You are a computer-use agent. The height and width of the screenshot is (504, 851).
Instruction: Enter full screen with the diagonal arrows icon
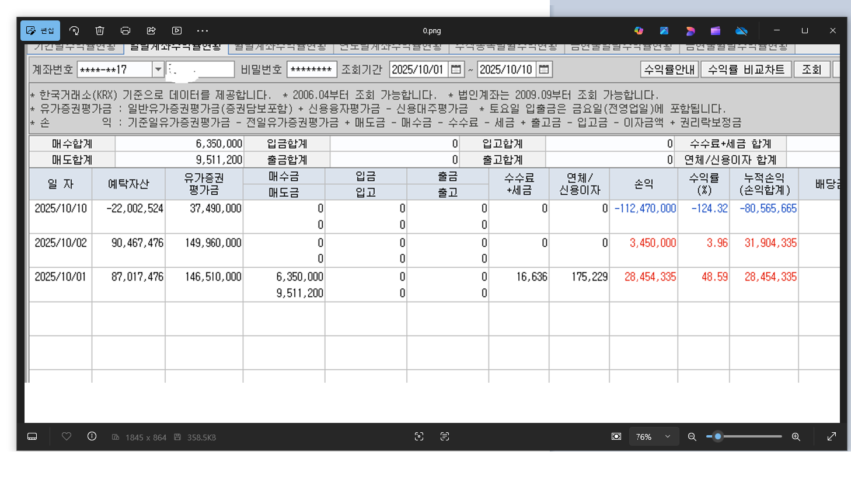click(832, 436)
